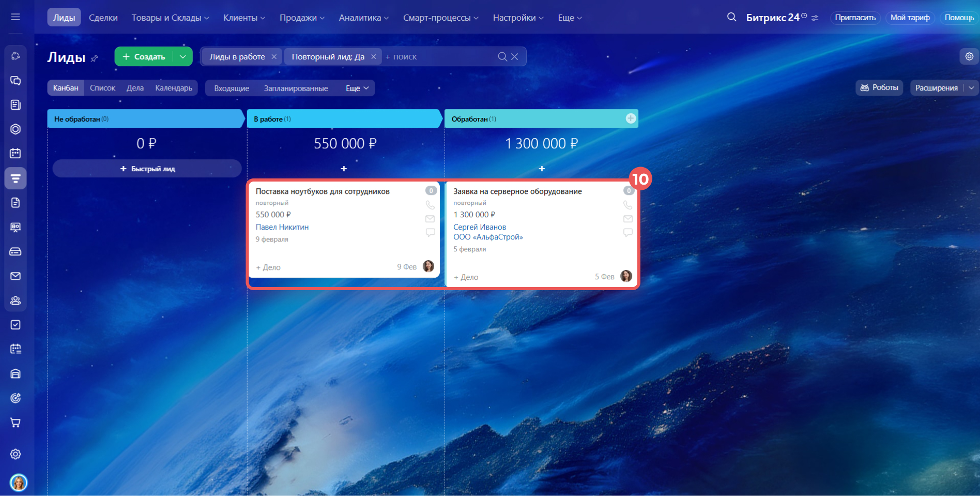Open the marketing target icon in sidebar
Screen dimensions: 980x496
click(x=16, y=398)
